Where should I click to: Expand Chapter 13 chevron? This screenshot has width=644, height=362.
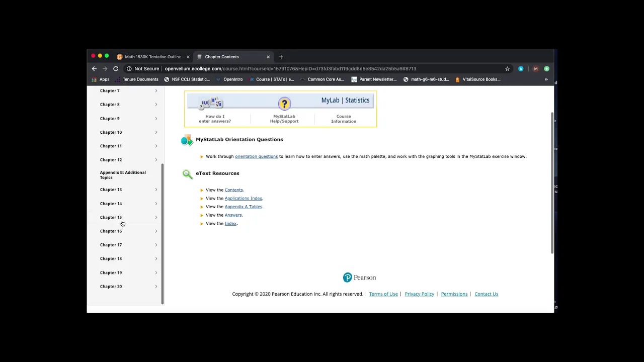[x=156, y=190]
